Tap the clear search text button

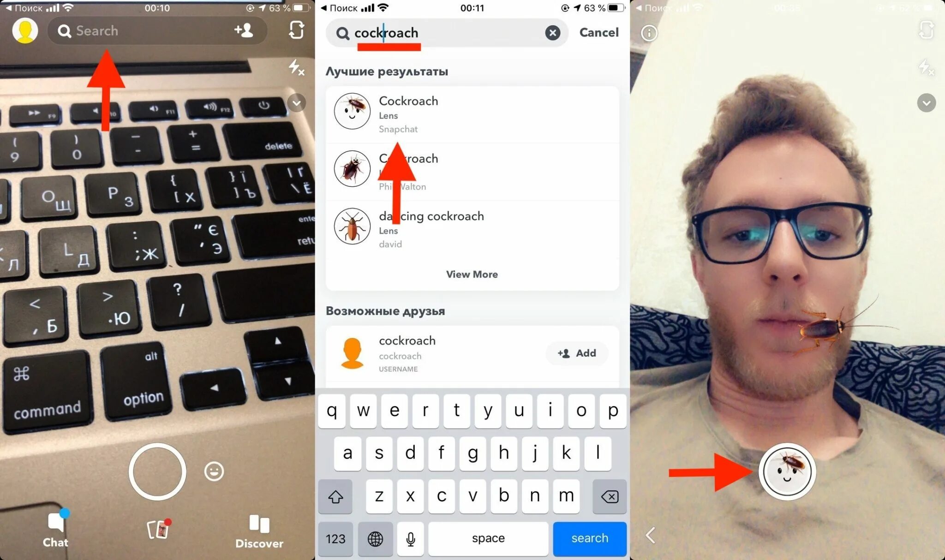coord(552,32)
